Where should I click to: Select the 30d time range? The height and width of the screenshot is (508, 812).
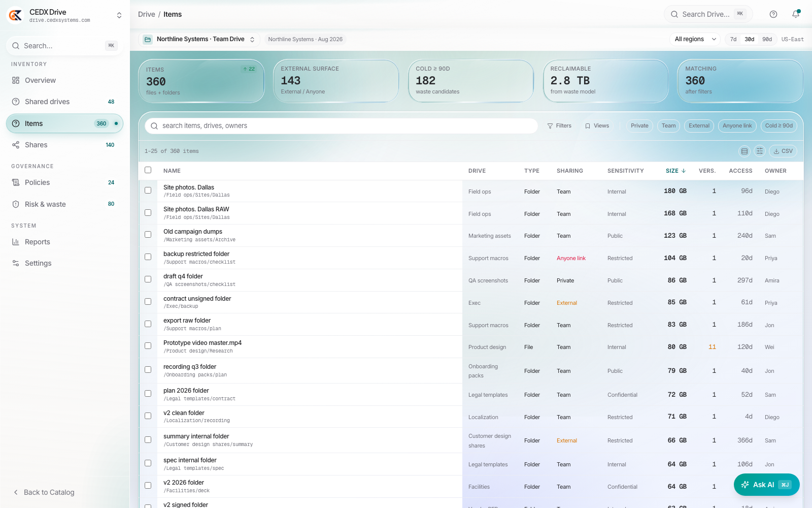point(750,39)
